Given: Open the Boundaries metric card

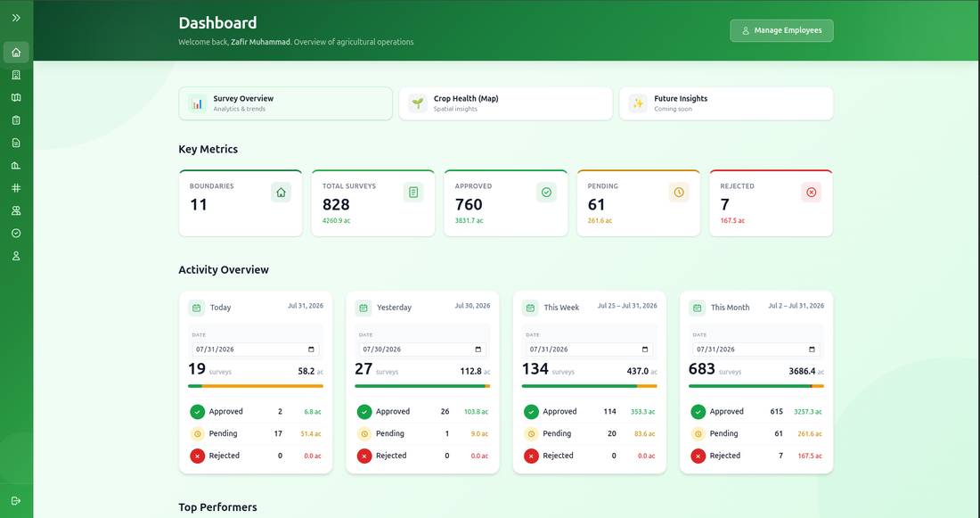Looking at the screenshot, I should pyautogui.click(x=241, y=202).
